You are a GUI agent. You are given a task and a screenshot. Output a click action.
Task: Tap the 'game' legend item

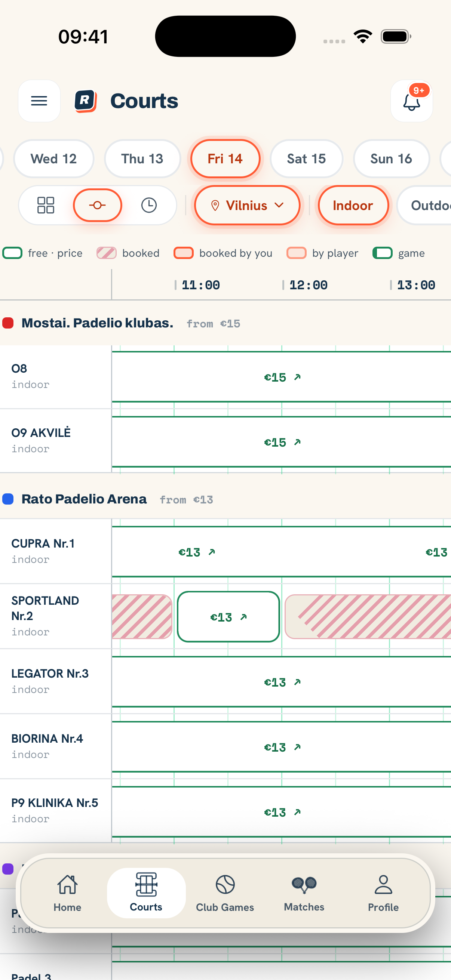399,253
